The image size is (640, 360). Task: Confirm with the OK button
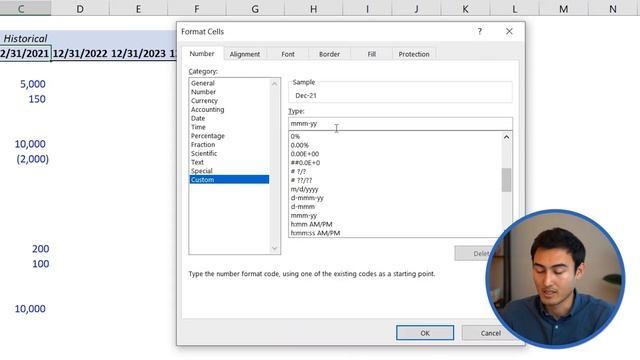pos(425,333)
